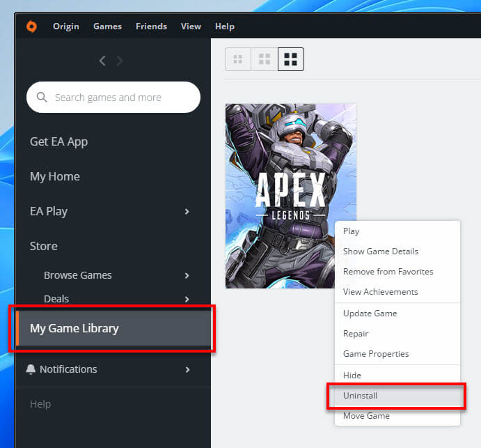481x448 pixels.
Task: Focus the Search games and more field
Action: (x=113, y=98)
